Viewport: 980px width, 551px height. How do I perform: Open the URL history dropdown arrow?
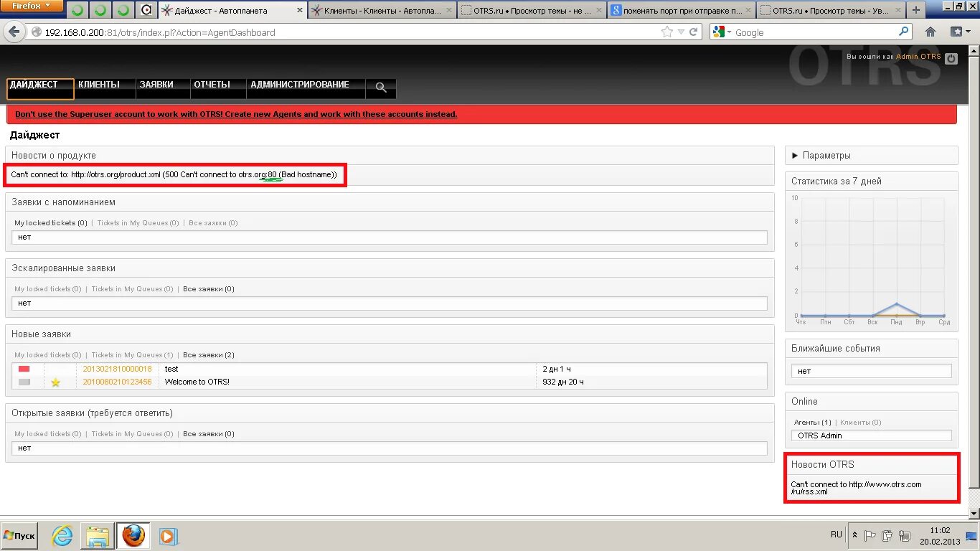coord(682,32)
